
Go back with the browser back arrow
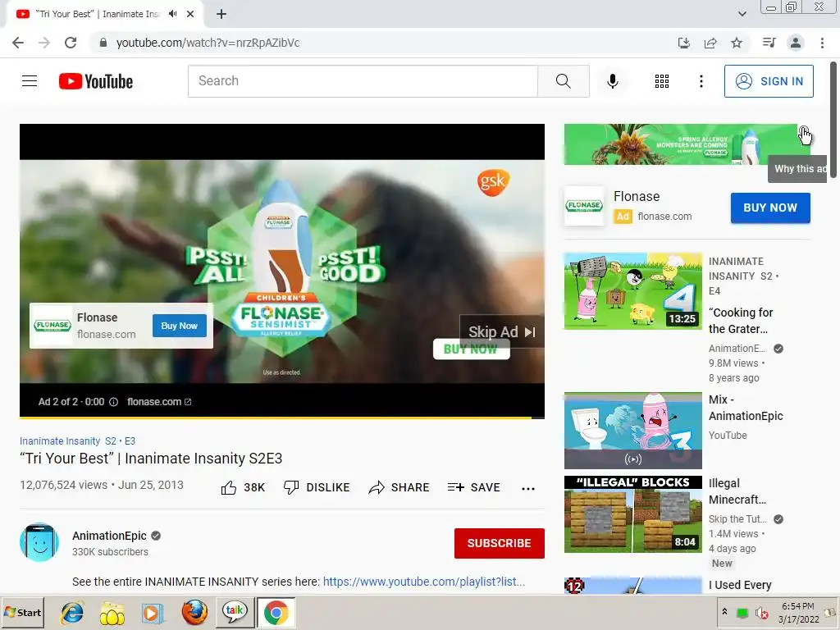(x=18, y=43)
